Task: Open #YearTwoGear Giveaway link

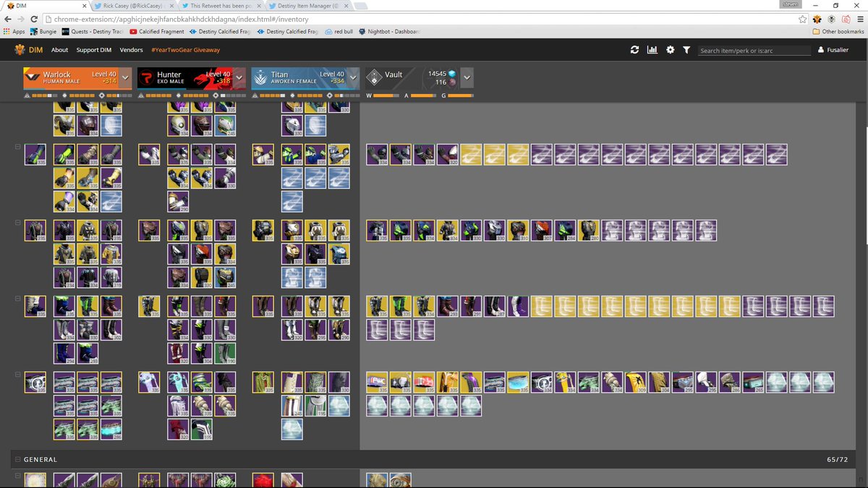Action: click(x=185, y=50)
